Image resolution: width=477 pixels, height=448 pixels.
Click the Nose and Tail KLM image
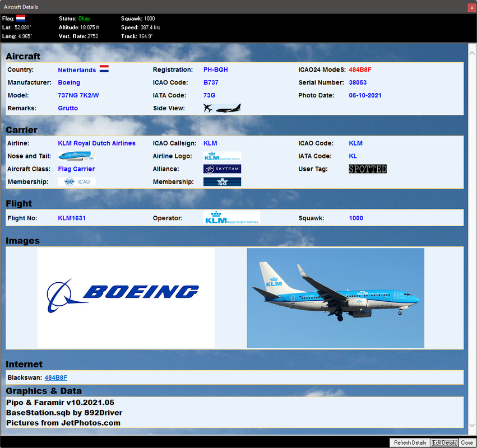77,156
